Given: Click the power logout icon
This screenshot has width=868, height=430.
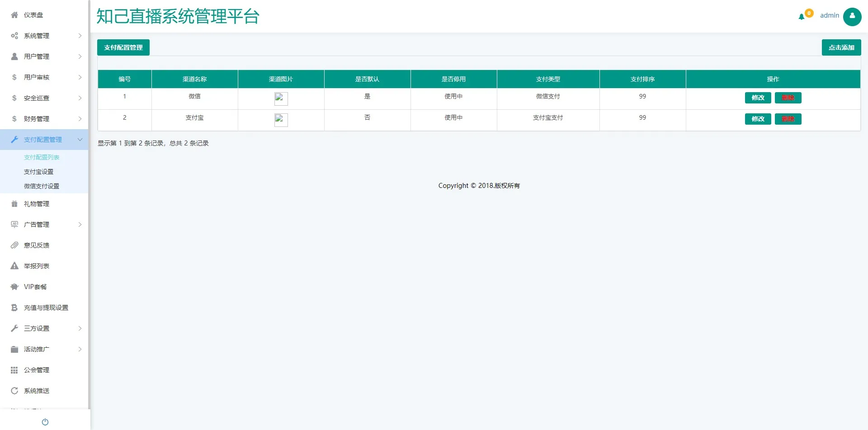Looking at the screenshot, I should (45, 422).
